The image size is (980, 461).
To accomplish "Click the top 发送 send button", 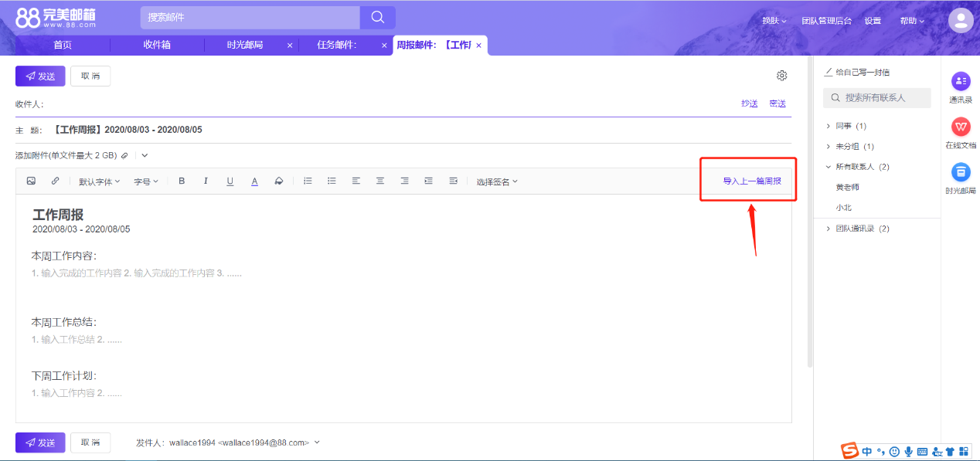I will click(40, 76).
